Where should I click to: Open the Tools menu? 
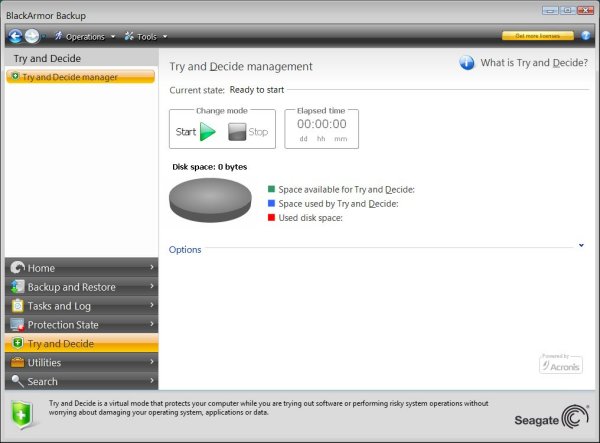pyautogui.click(x=146, y=37)
